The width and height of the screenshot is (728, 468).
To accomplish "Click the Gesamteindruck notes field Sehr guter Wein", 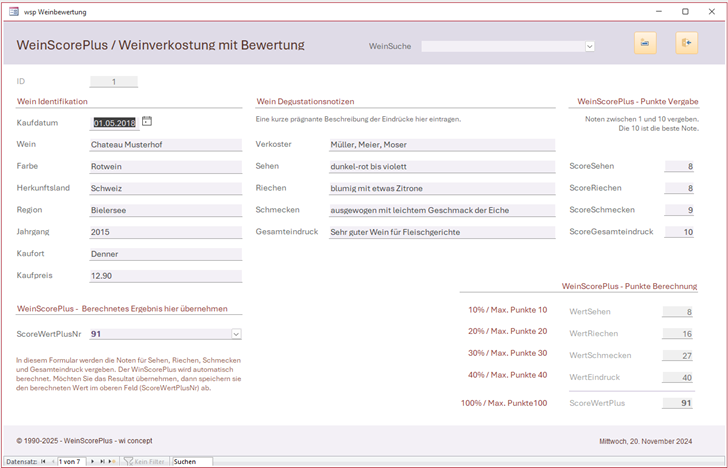I will 442,232.
